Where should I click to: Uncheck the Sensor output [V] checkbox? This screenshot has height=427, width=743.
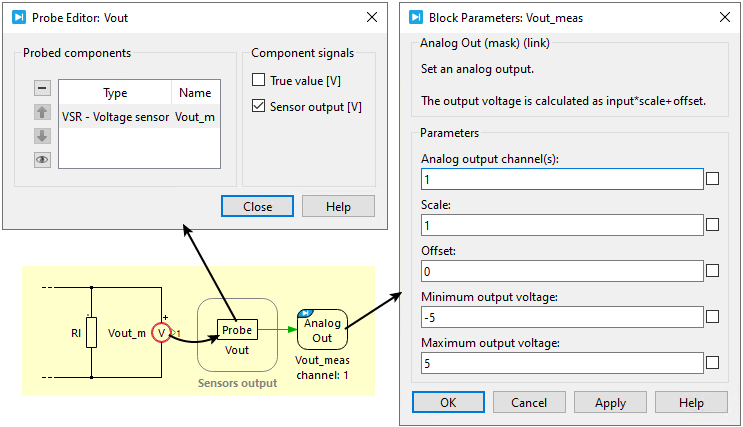coord(259,106)
